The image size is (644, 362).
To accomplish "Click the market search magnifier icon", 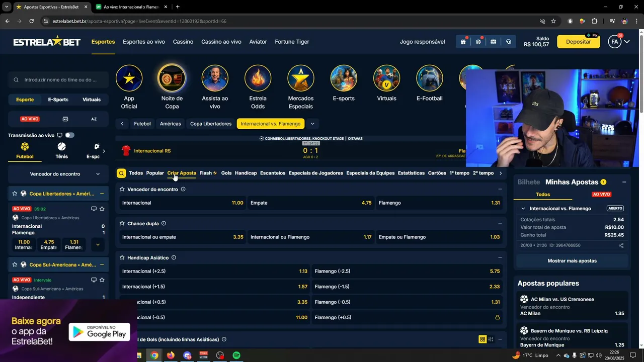I will [x=121, y=173].
